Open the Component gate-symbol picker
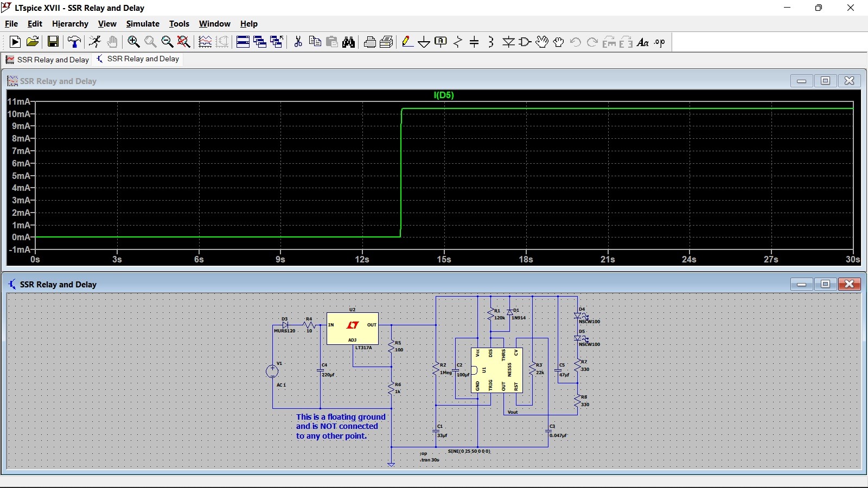868x488 pixels. point(525,42)
